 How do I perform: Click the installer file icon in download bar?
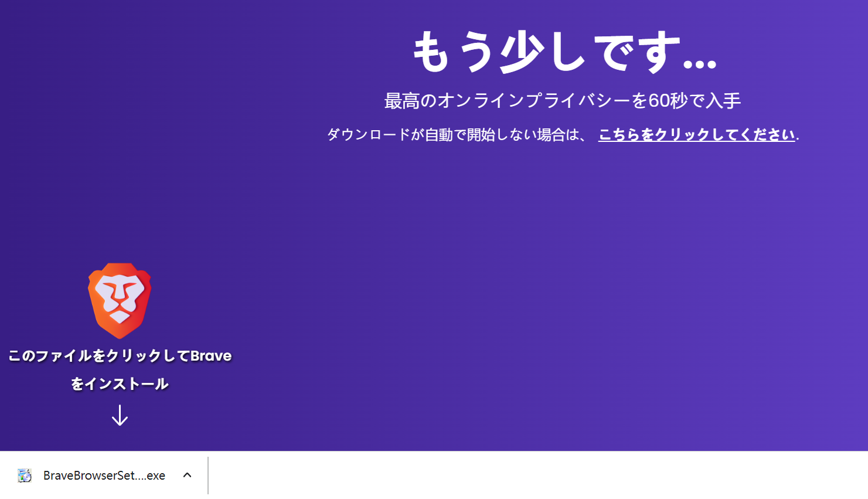[25, 476]
